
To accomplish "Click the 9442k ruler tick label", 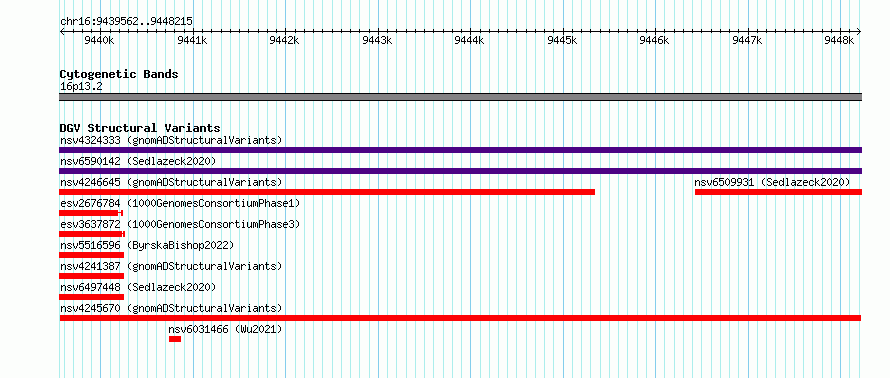I will pyautogui.click(x=284, y=41).
